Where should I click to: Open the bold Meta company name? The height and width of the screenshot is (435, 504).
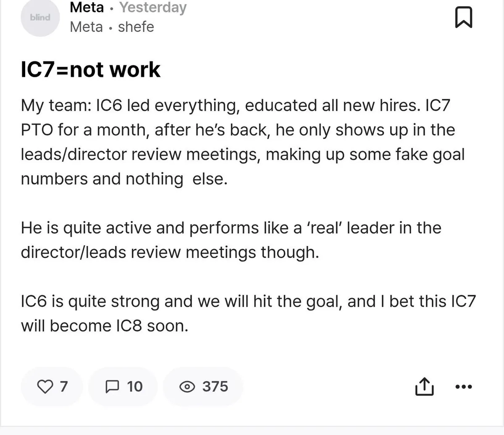point(87,7)
